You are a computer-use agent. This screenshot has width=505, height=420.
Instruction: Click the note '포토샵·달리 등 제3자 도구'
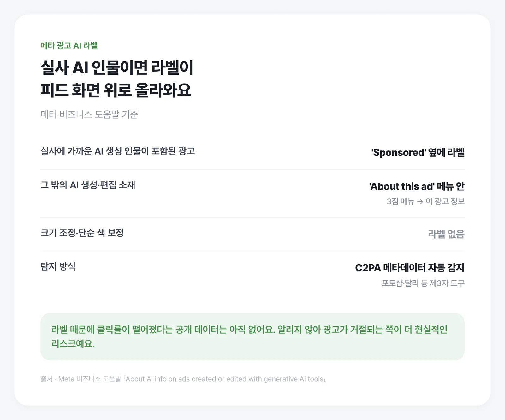(x=423, y=283)
